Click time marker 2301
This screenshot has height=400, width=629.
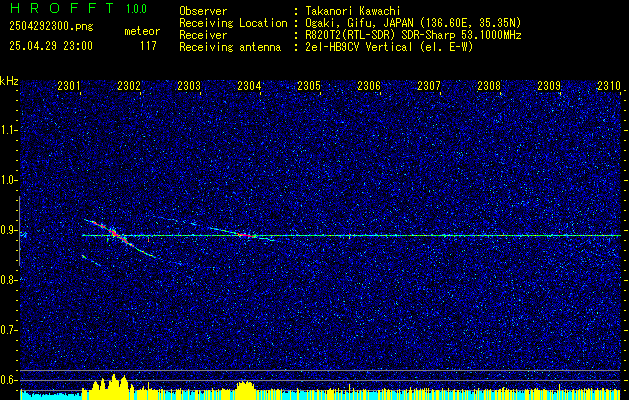(x=69, y=86)
